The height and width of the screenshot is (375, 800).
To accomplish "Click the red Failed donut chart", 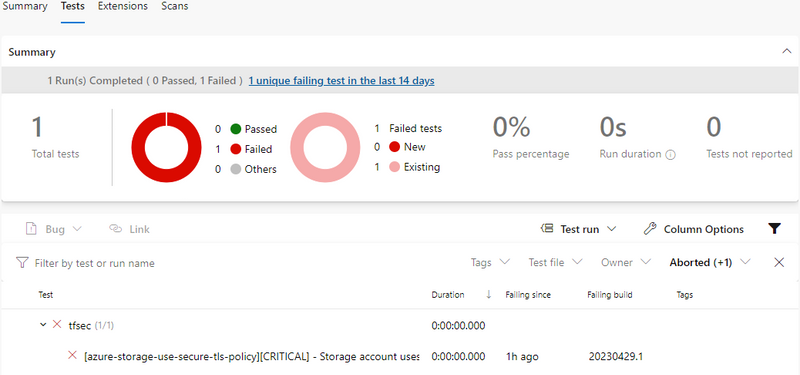I will (166, 147).
